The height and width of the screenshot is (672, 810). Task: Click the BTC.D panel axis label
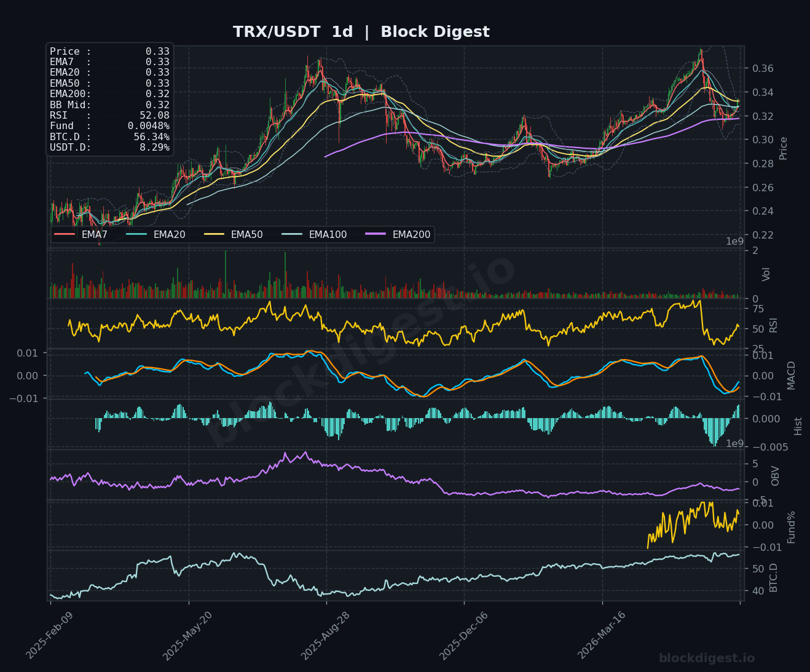click(773, 577)
